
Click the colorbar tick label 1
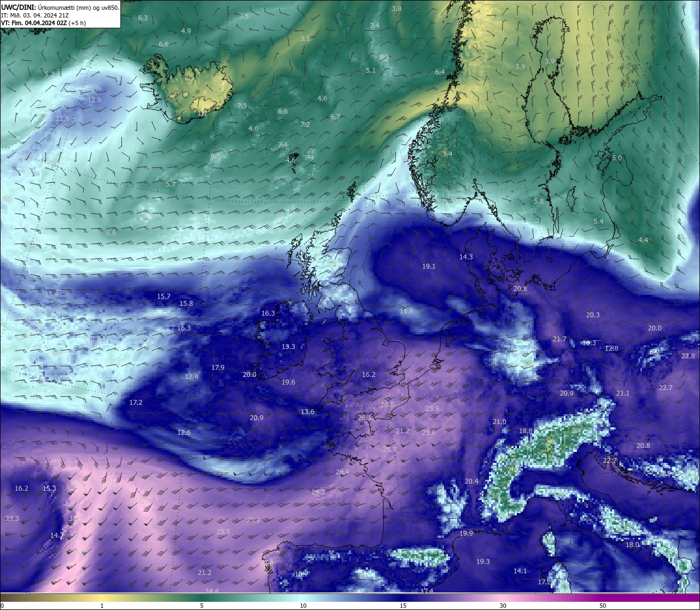[x=102, y=606]
